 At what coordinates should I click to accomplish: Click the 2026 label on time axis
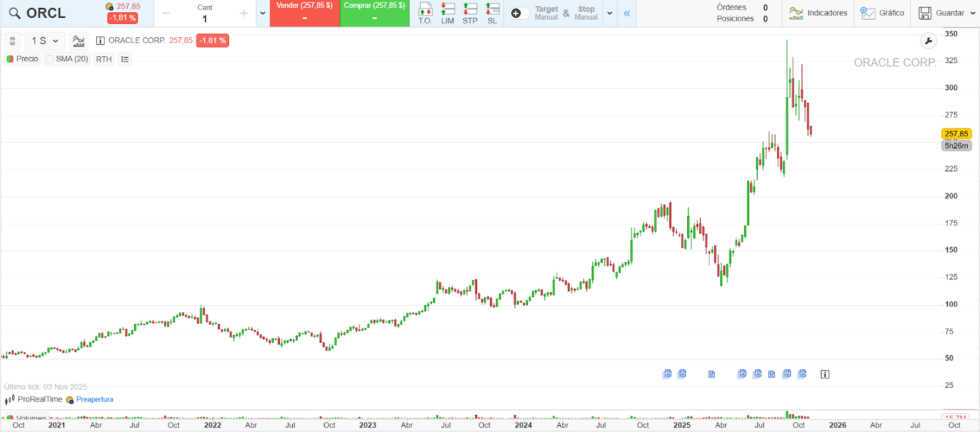tap(837, 425)
